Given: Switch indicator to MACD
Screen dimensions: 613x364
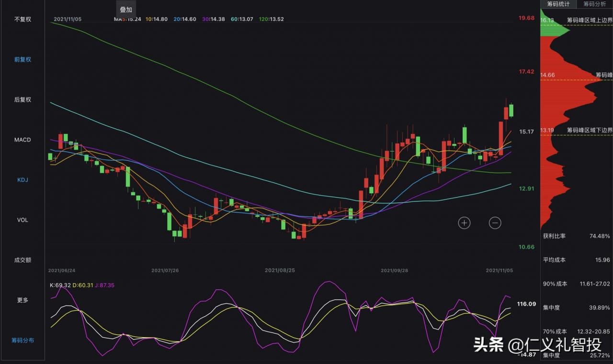Looking at the screenshot, I should [x=23, y=140].
